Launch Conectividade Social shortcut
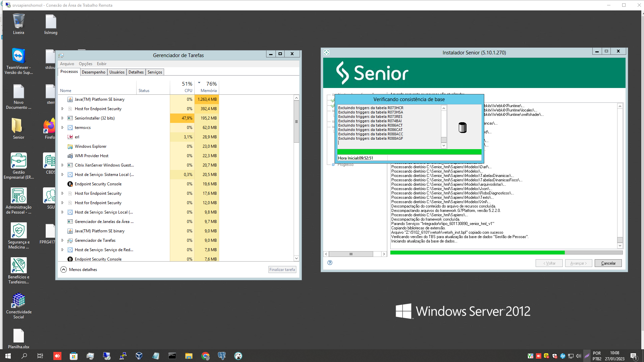The width and height of the screenshot is (644, 362). [18, 306]
